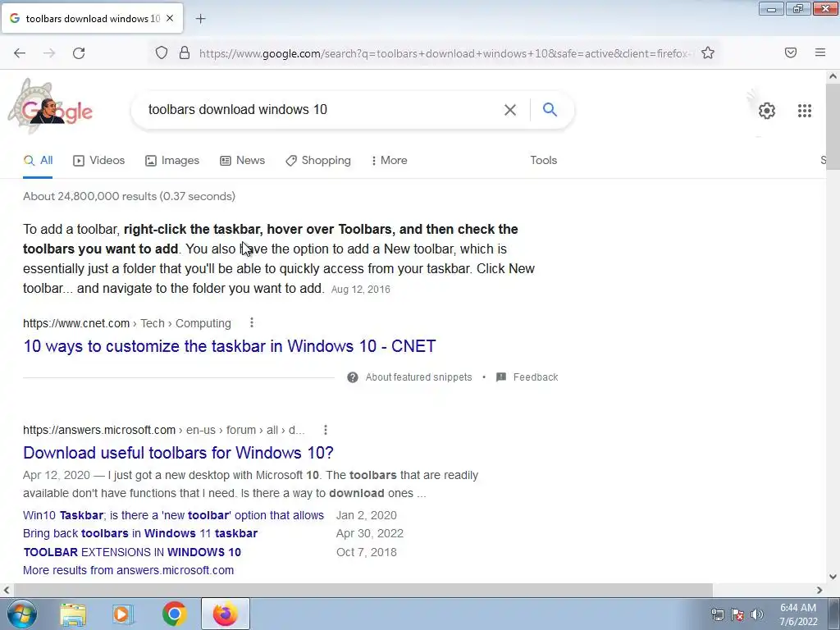Screen dimensions: 840x630
Task: Open Bring back toolbars in Windows 11 taskbar
Action: click(140, 533)
